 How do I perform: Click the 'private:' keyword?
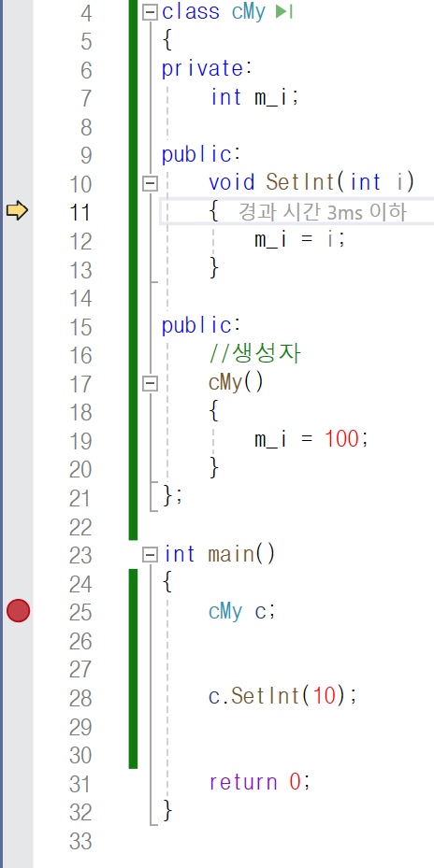point(207,69)
